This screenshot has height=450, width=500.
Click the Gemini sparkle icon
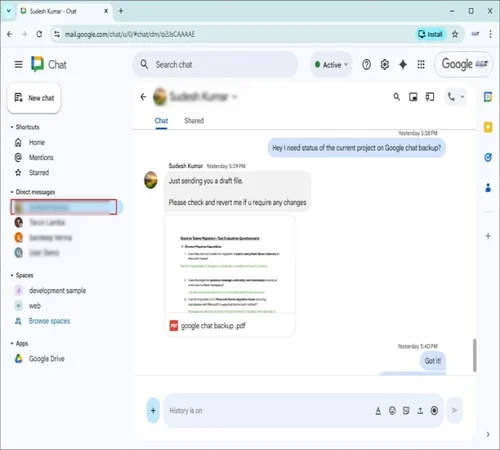click(x=403, y=64)
